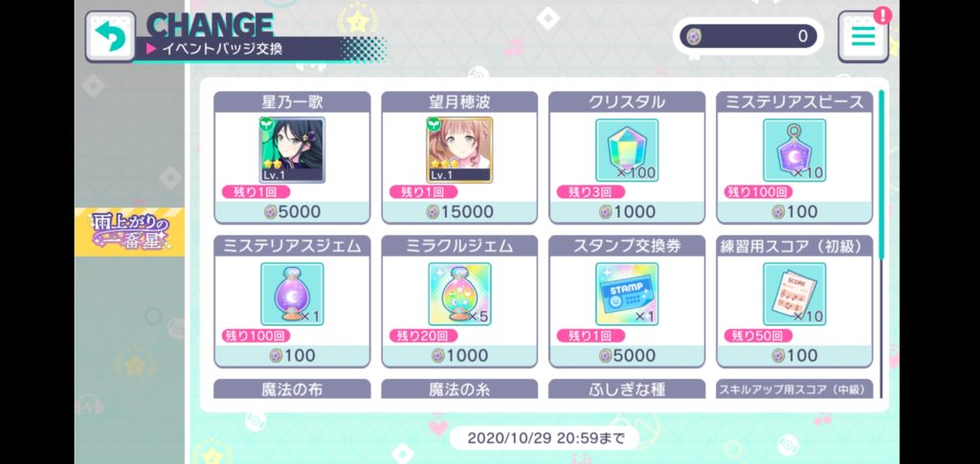Open the hamburger menu with notification badge
The height and width of the screenshot is (464, 980).
coord(863,37)
